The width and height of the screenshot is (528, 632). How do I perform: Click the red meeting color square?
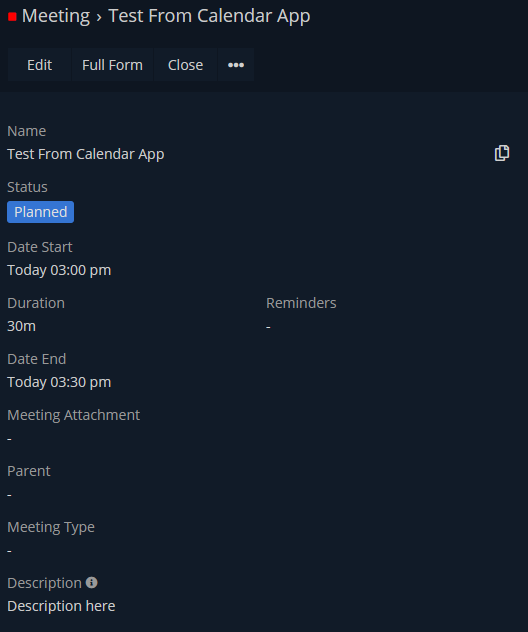click(12, 17)
